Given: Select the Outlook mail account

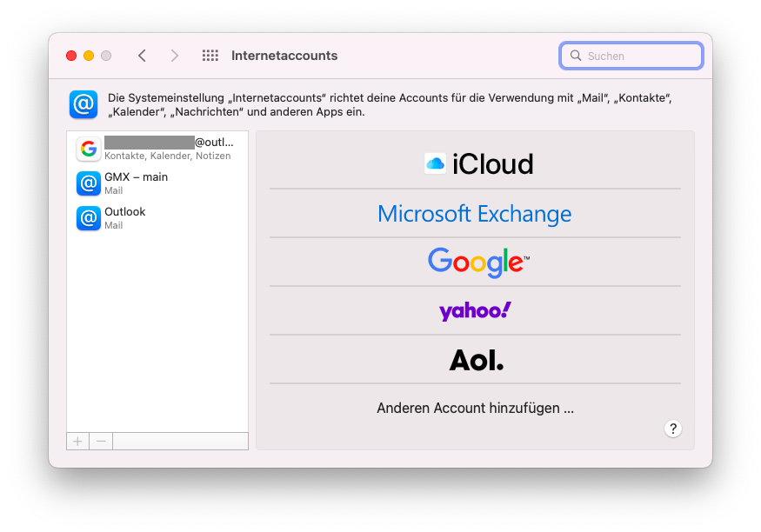Looking at the screenshot, I should pyautogui.click(x=157, y=218).
